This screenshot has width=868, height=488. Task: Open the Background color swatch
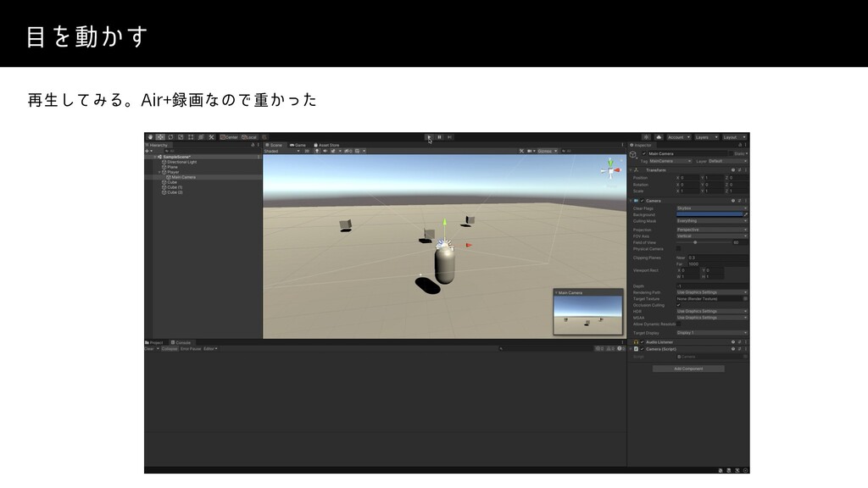coord(709,214)
